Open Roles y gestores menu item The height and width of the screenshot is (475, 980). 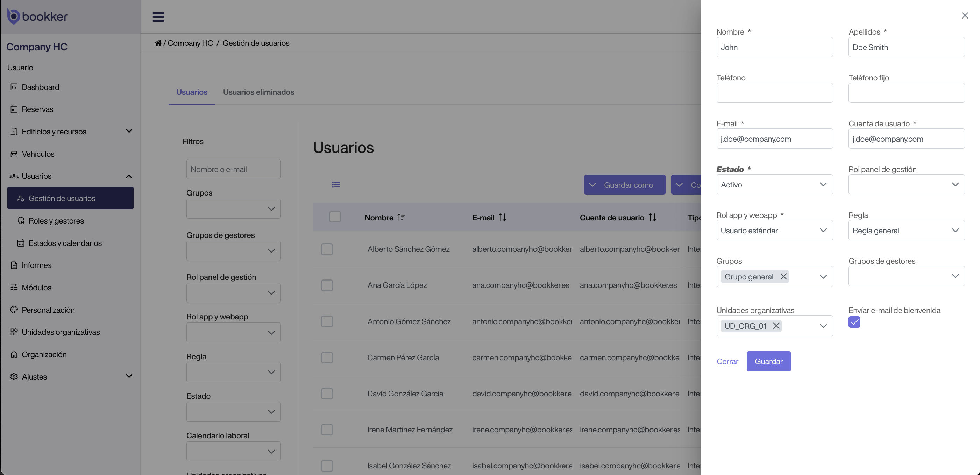pos(56,221)
